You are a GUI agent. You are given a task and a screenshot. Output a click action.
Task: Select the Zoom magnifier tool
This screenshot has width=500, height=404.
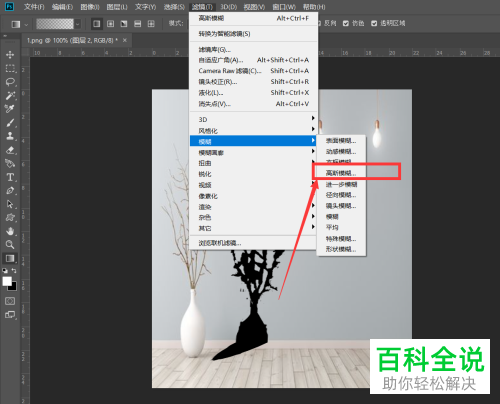point(10,244)
